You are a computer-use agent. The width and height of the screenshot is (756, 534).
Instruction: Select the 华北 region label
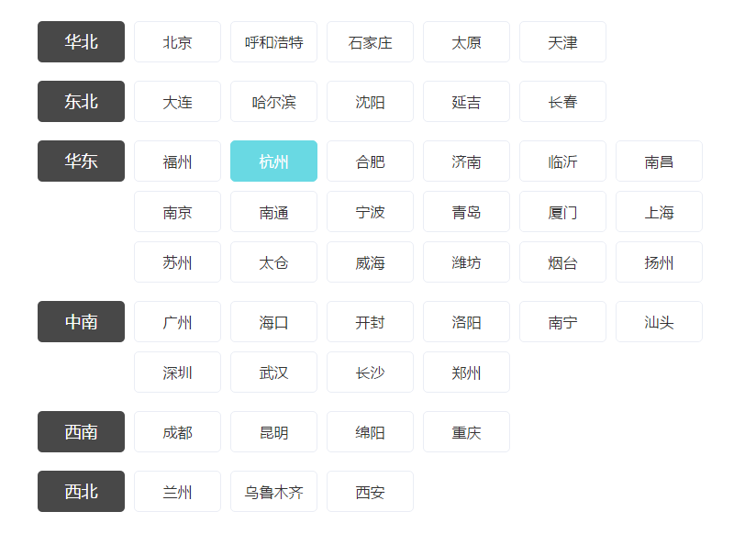tap(81, 42)
